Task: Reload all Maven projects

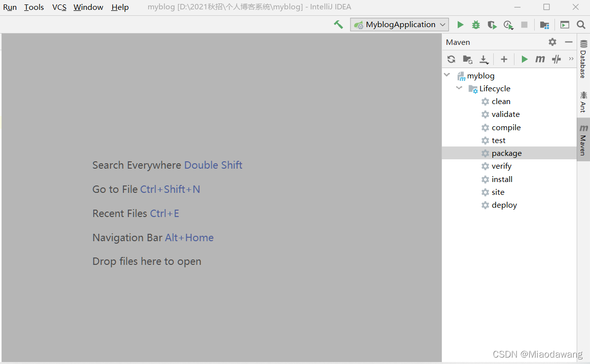Action: 451,59
